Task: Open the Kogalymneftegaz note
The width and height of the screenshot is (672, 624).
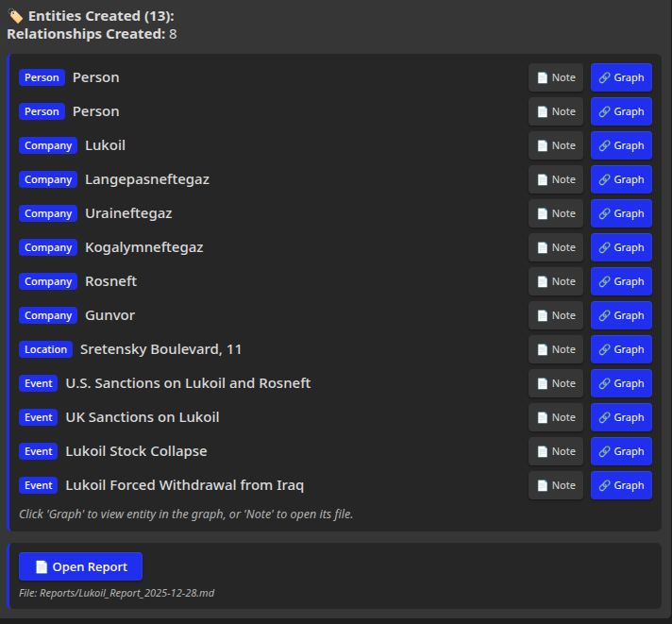Action: tap(555, 247)
